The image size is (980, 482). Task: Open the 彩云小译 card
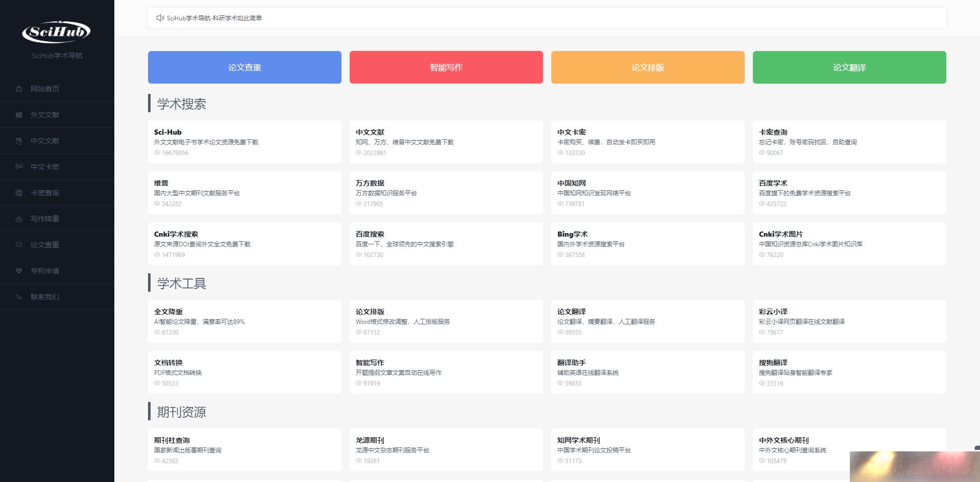tap(849, 321)
